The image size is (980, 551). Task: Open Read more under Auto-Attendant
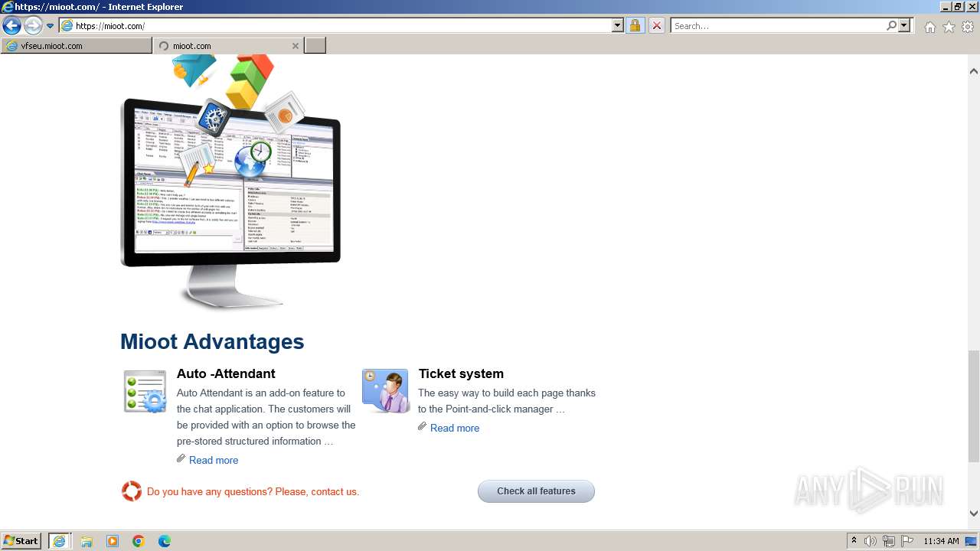point(214,460)
